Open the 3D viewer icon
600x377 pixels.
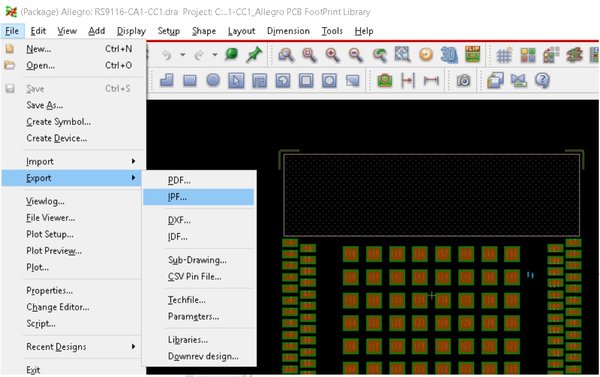point(449,55)
